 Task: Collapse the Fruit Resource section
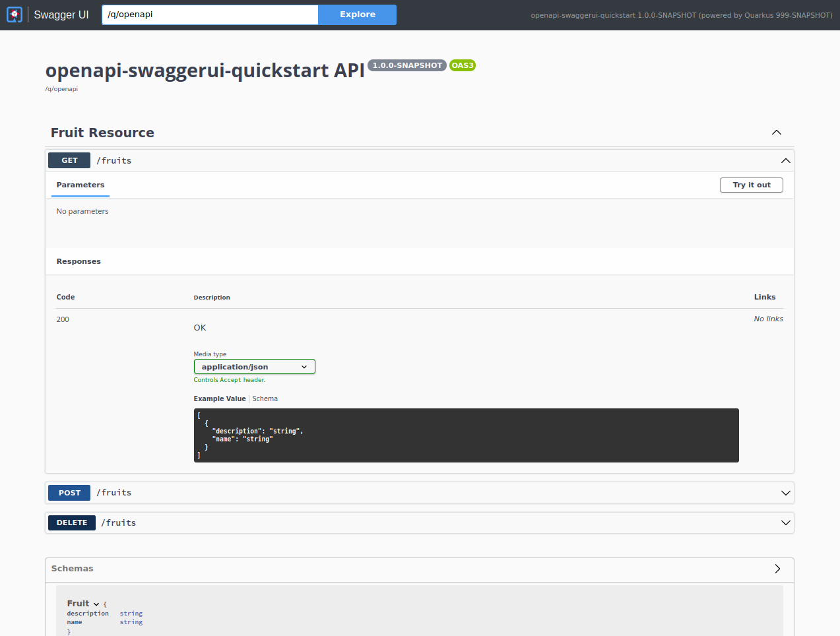coord(777,132)
